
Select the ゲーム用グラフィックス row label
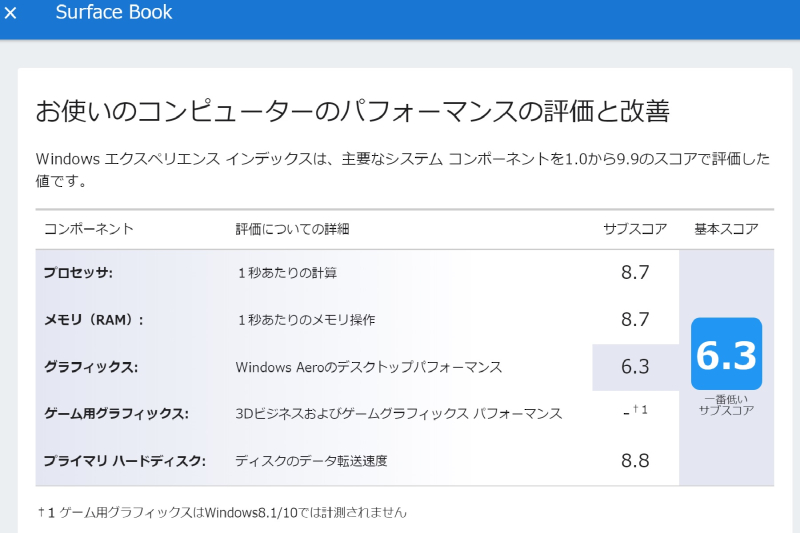116,414
